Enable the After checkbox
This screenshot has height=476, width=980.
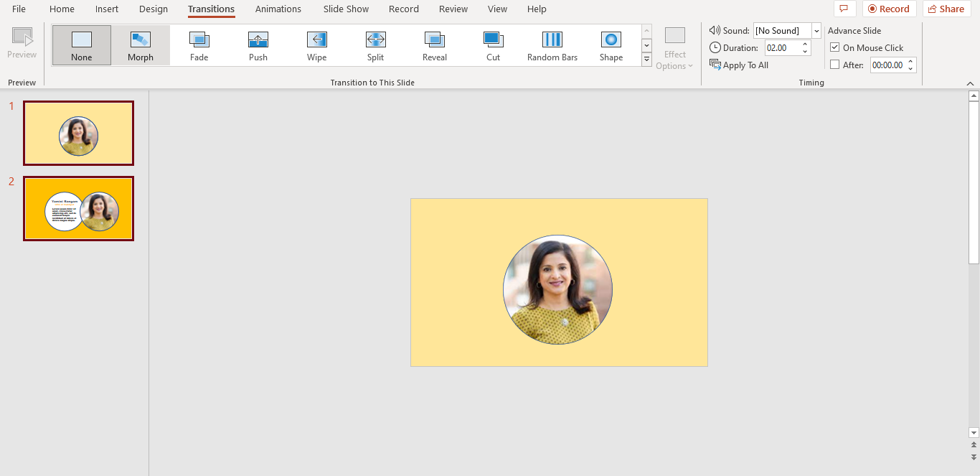[835, 65]
